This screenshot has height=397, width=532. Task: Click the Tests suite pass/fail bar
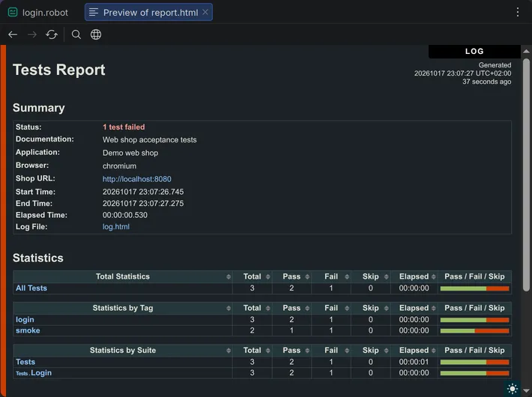(474, 362)
